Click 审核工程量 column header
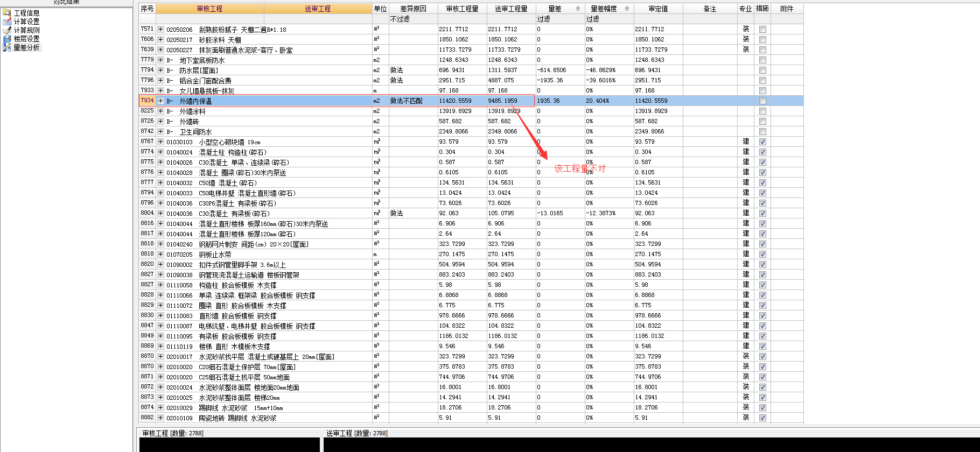 tap(462, 9)
